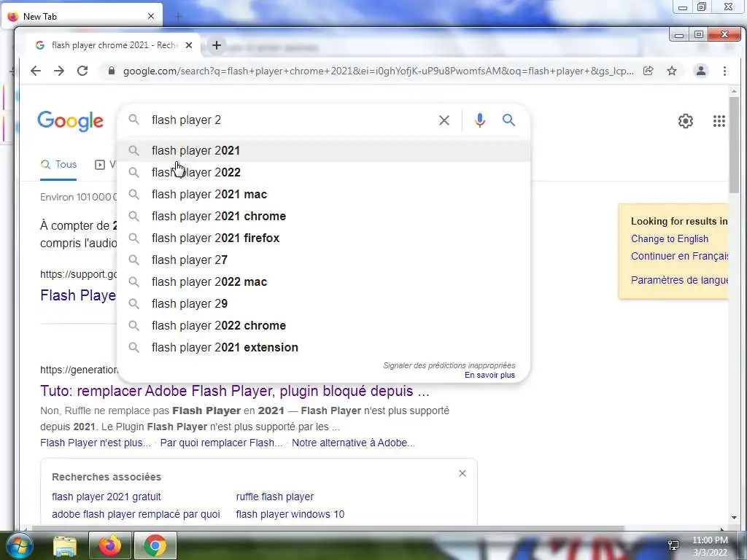Click the Google logo
This screenshot has width=747, height=560.
tap(71, 121)
